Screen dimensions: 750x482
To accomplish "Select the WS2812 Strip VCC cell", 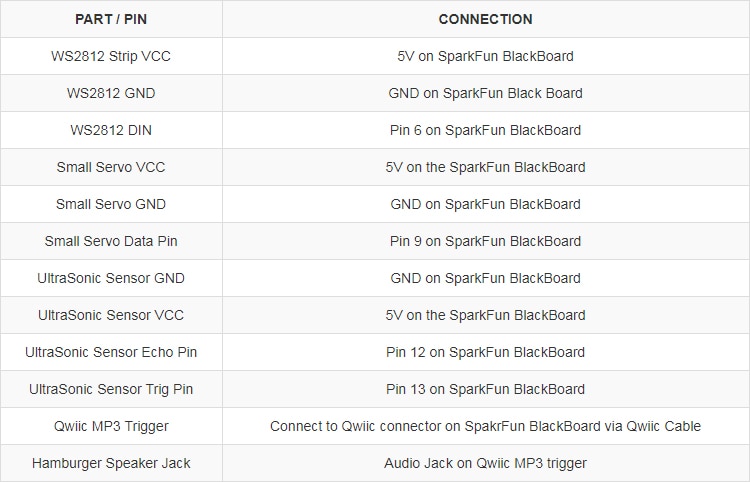I will pyautogui.click(x=111, y=56).
